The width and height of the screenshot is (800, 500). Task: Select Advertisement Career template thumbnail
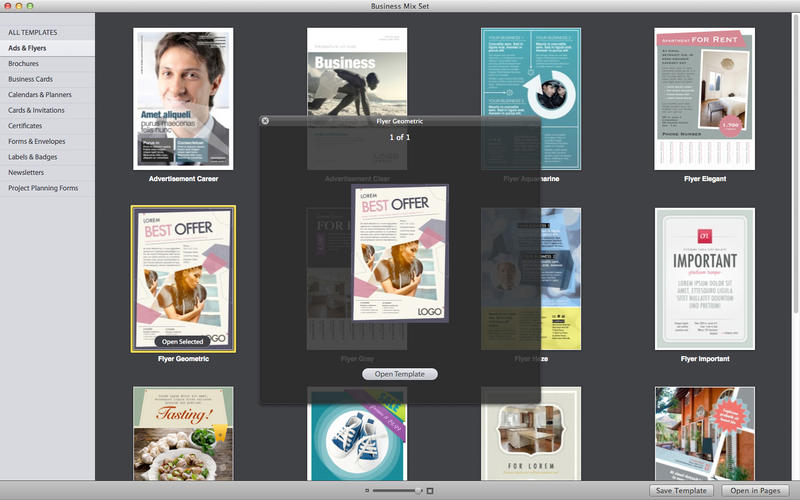(183, 99)
